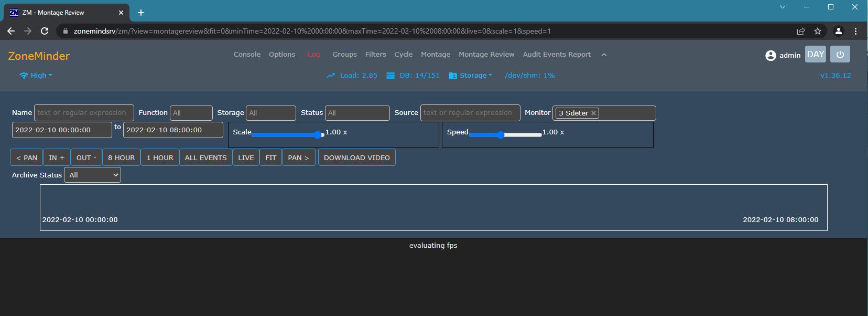Click the Storage folder icon
Viewport: 868px width, 316px height.
(x=453, y=76)
